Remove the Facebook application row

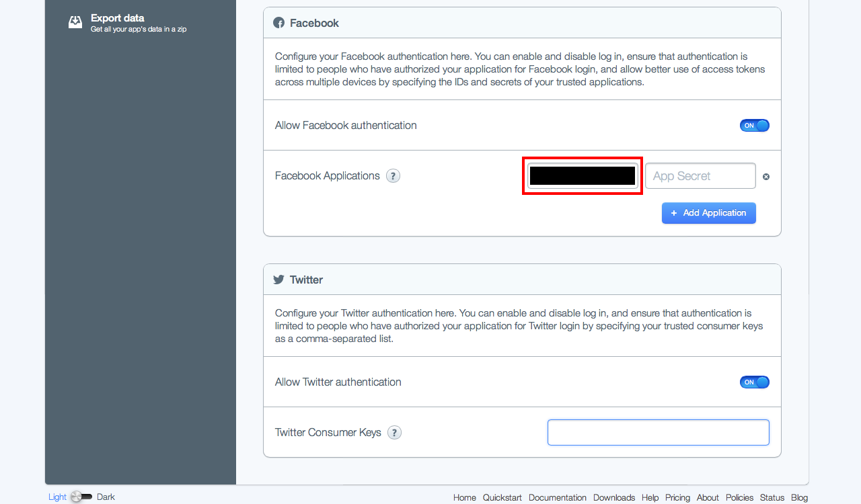766,177
